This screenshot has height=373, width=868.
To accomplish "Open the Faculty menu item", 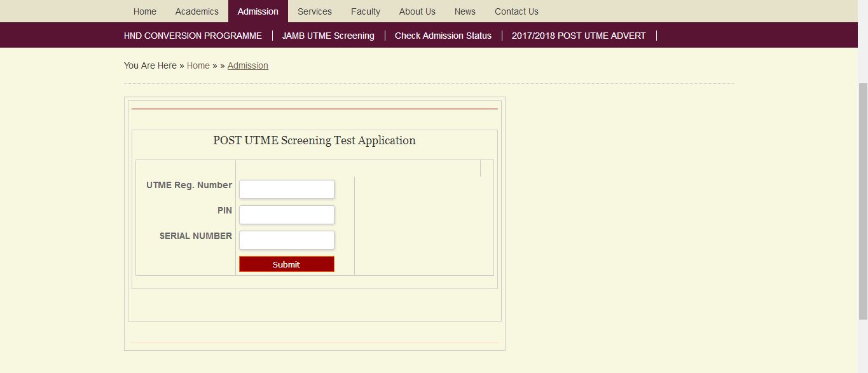I will pos(366,11).
